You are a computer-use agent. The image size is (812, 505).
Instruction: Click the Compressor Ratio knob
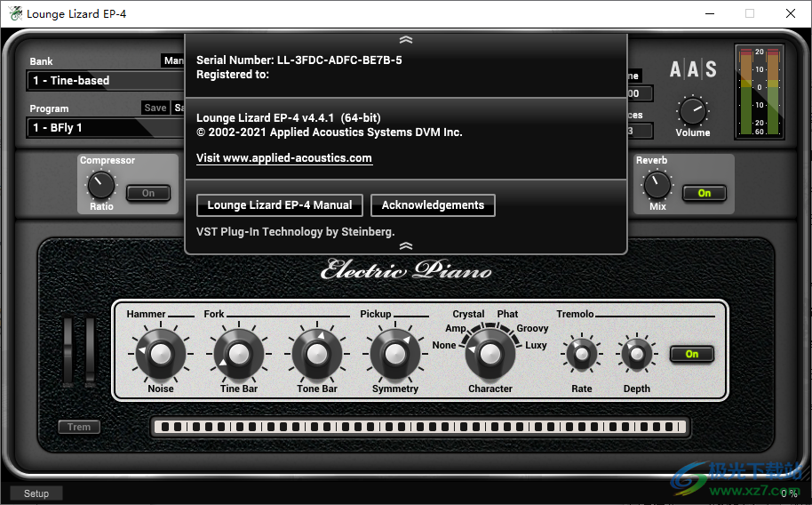(x=101, y=185)
